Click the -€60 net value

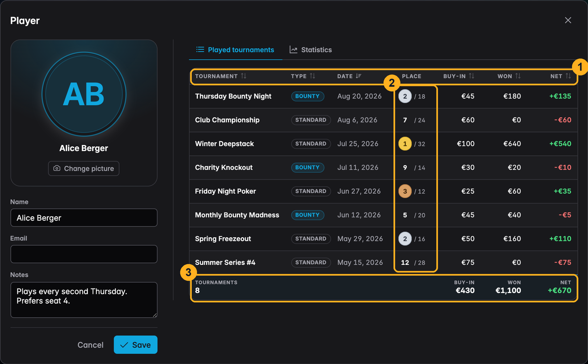(x=562, y=120)
